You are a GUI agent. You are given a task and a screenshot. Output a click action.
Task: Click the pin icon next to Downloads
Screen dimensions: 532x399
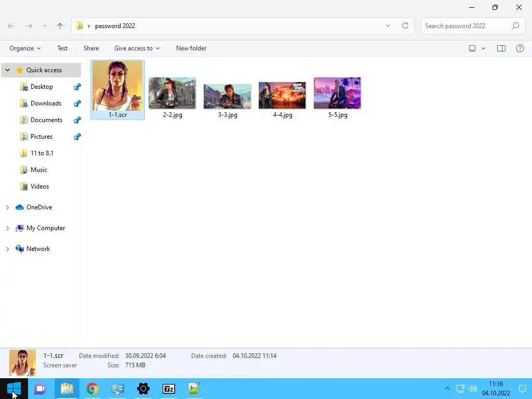[x=77, y=103]
